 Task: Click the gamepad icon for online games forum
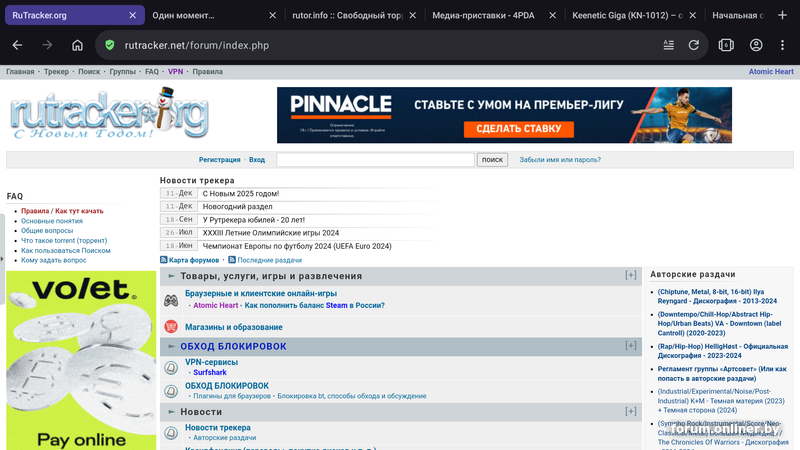pyautogui.click(x=171, y=301)
